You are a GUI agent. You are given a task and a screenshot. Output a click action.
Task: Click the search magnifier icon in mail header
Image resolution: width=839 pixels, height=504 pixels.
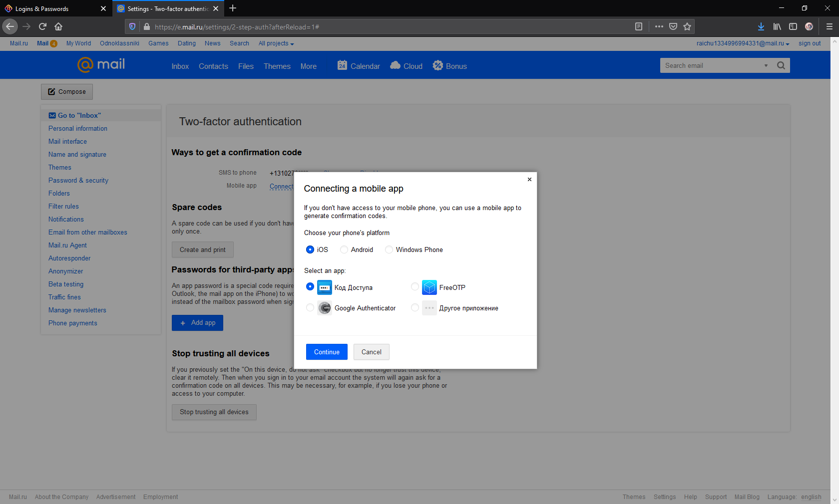pos(781,65)
